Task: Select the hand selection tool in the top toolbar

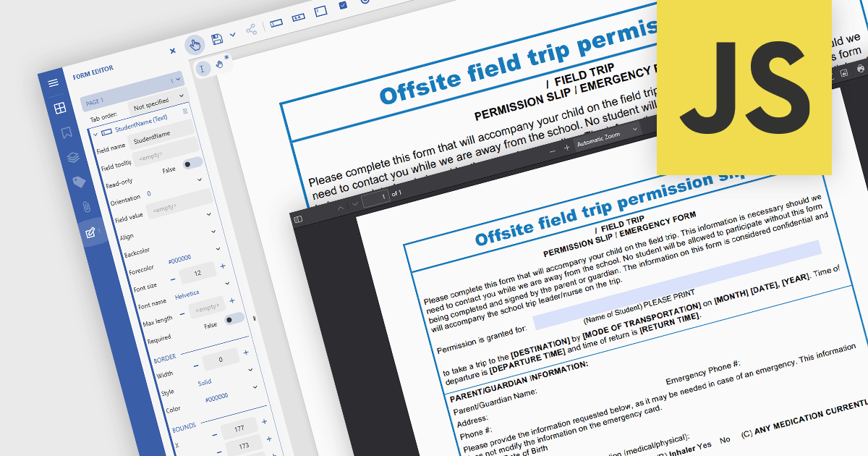Action: point(195,43)
